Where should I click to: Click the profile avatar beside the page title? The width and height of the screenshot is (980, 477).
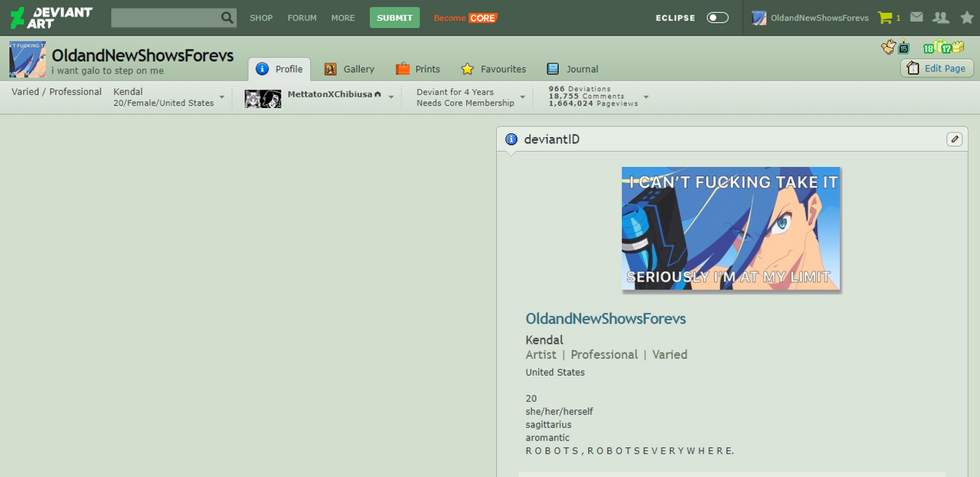pyautogui.click(x=28, y=60)
